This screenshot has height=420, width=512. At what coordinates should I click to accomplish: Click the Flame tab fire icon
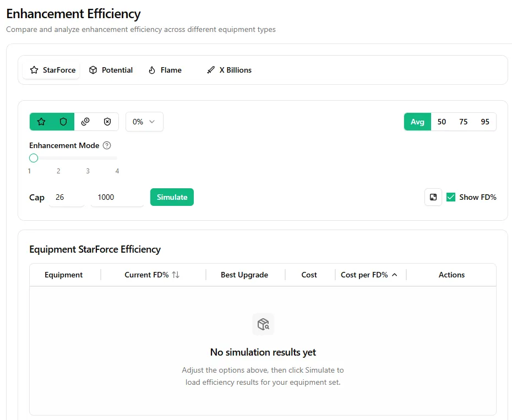point(152,70)
